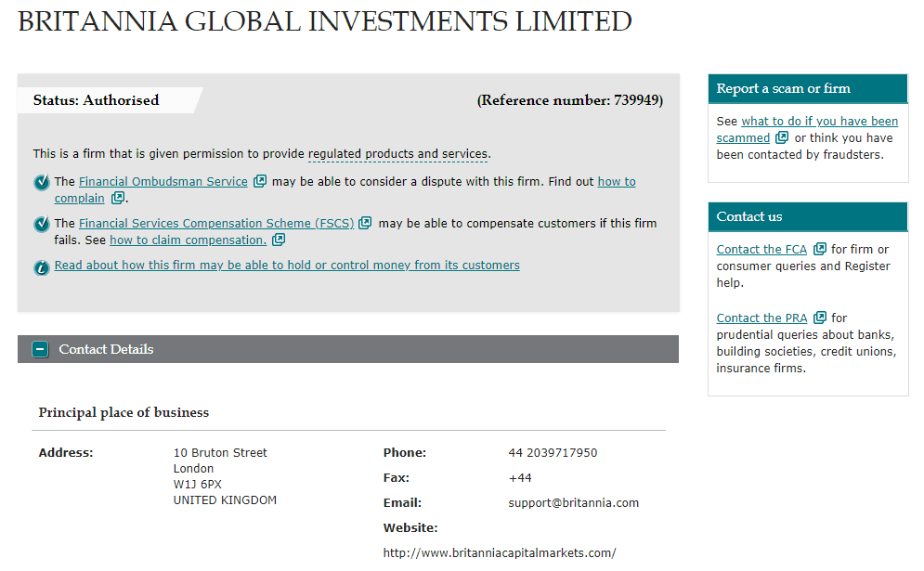Open the Contact the PRA link

click(761, 318)
